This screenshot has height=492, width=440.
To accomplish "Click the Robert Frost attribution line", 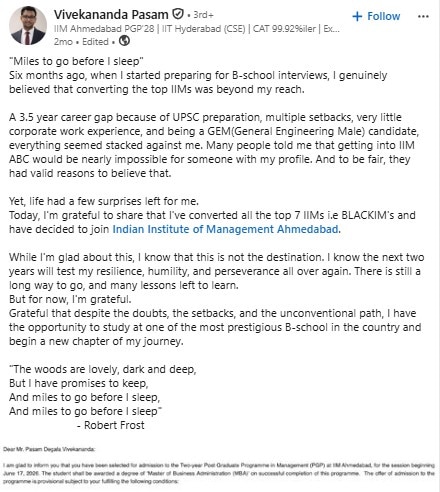I will (111, 425).
